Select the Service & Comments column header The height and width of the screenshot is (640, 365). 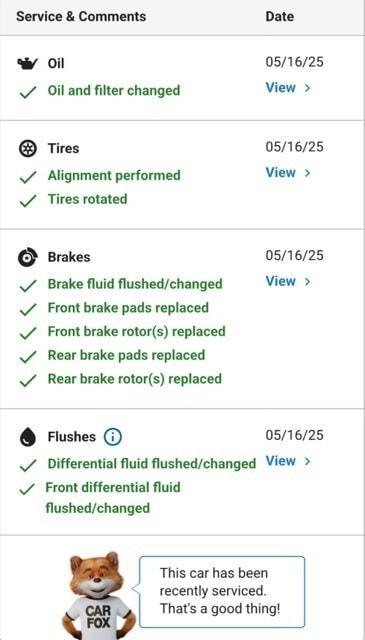point(81,17)
